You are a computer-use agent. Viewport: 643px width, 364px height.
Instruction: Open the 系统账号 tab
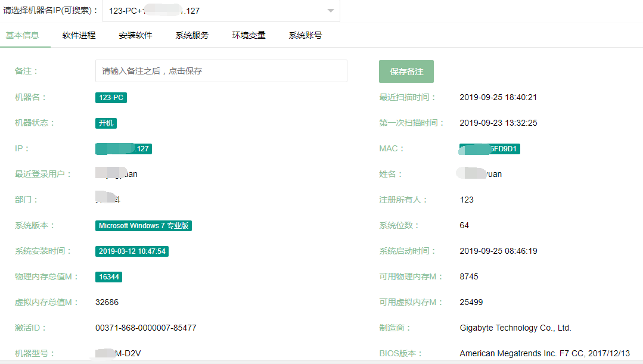(x=305, y=35)
